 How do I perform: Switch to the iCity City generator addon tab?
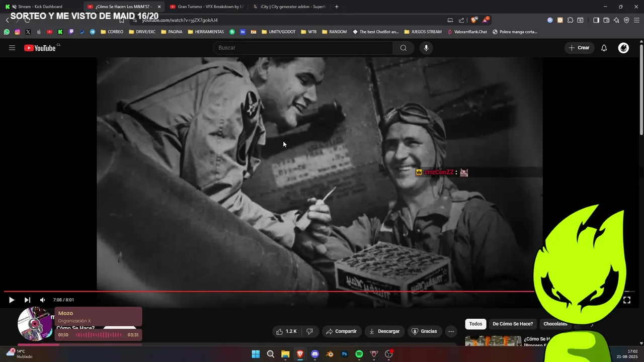point(289,7)
